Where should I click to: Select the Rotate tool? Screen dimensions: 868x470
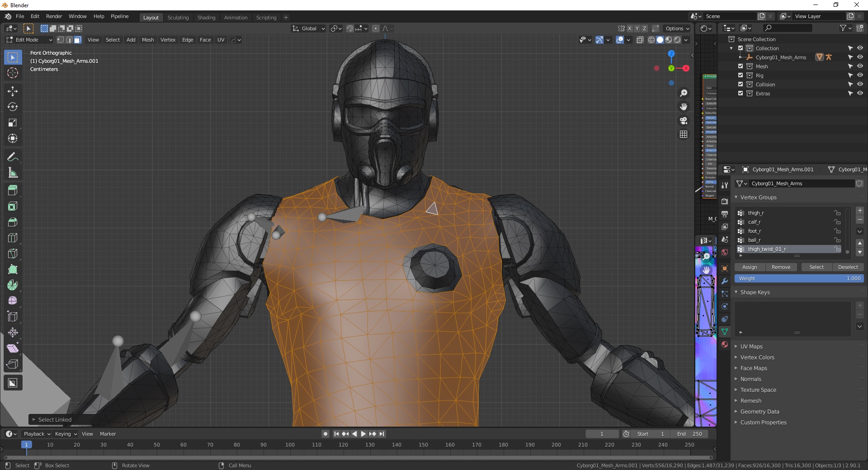point(13,107)
